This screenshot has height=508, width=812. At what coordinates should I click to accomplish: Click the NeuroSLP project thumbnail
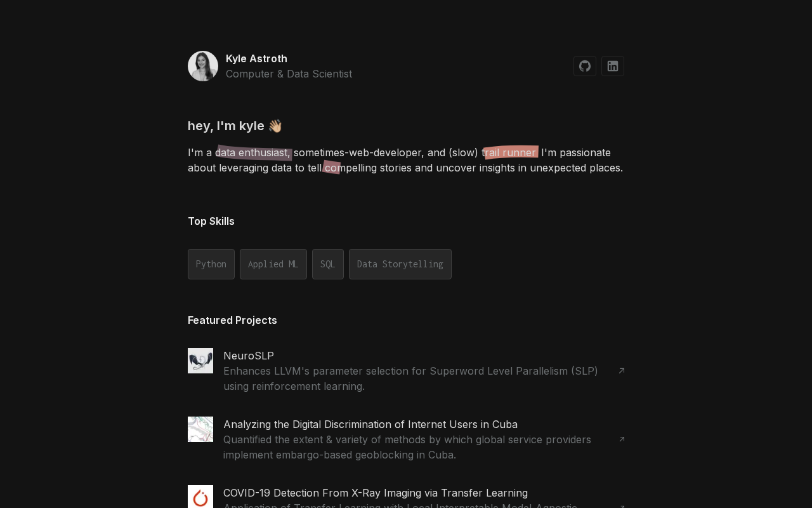200,361
